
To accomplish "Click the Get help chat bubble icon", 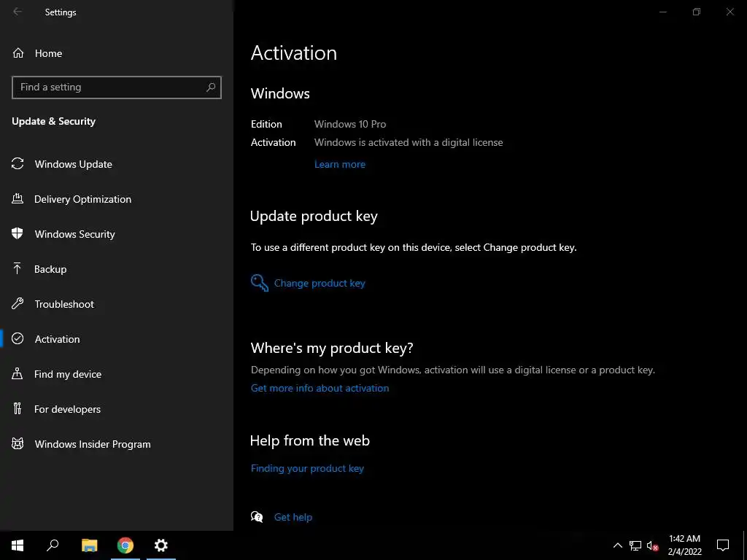I will (257, 517).
